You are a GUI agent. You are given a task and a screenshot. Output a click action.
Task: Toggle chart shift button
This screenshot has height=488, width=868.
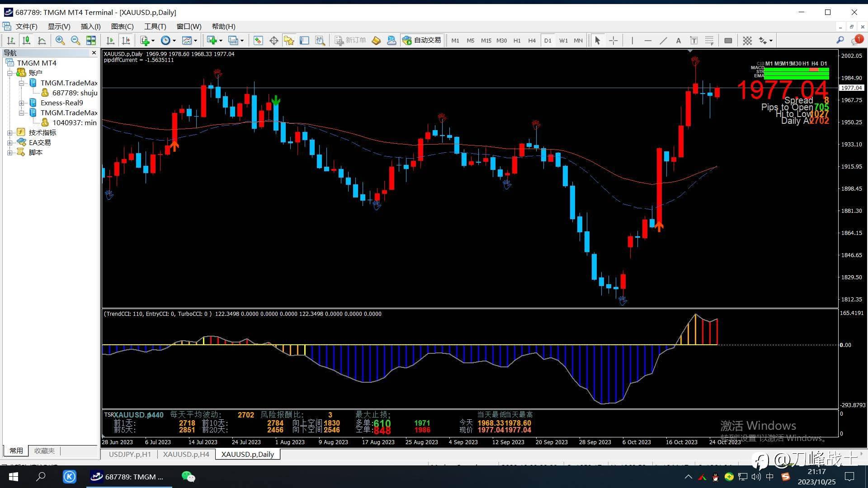point(126,41)
